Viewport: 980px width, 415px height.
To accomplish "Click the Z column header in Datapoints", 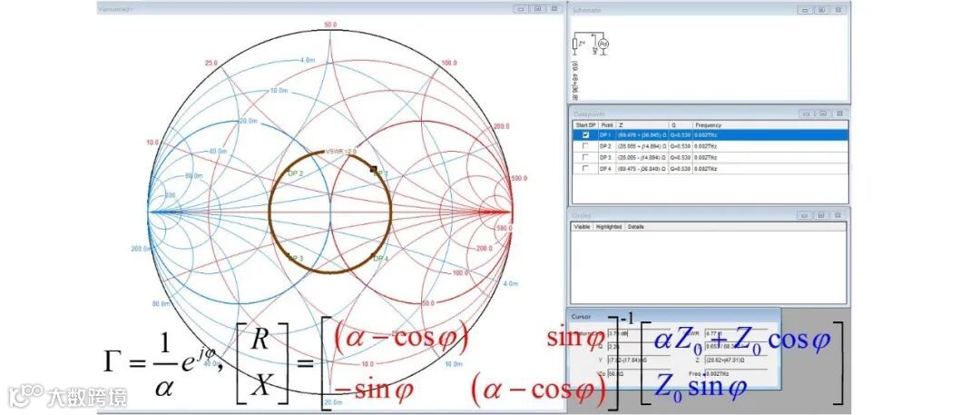I will click(642, 125).
